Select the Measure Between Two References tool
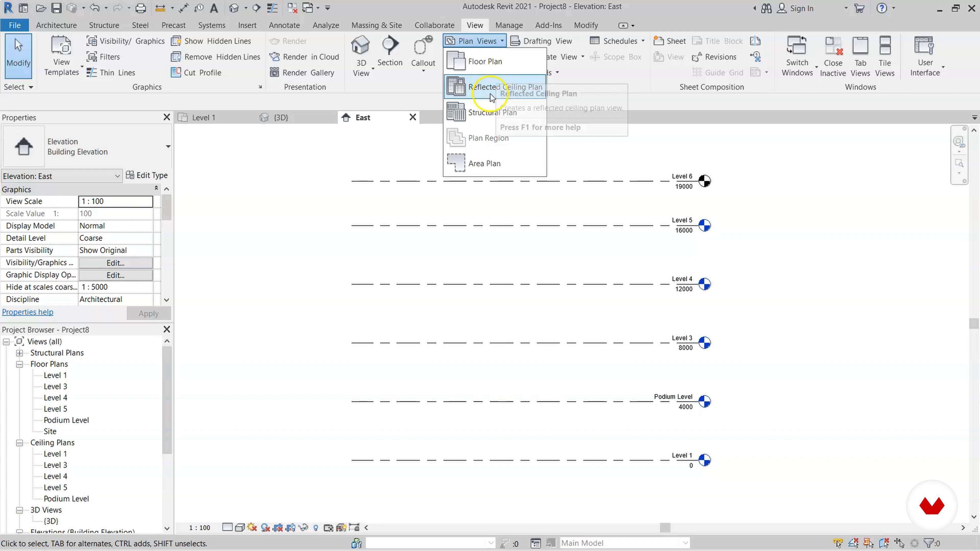This screenshot has width=980, height=551. 161,8
